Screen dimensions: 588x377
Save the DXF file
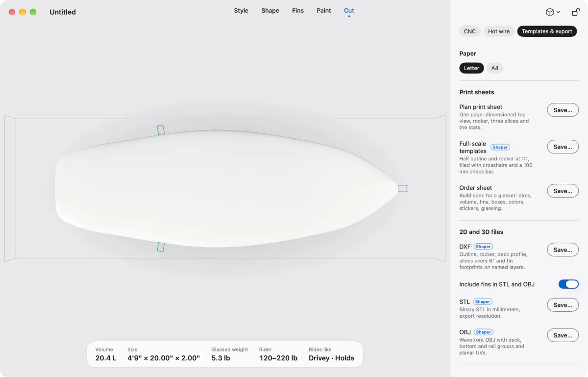click(x=563, y=250)
